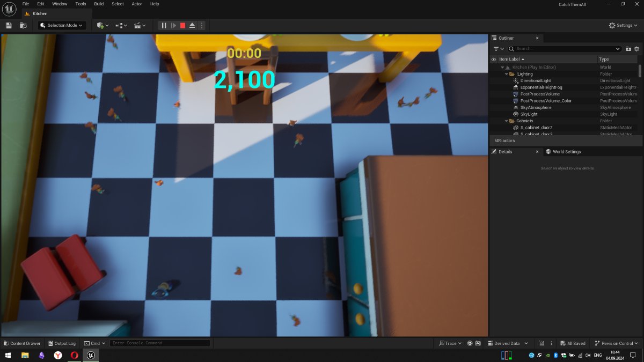Open the Trace dropdown in status bar
This screenshot has width=644, height=362.
tap(450, 343)
